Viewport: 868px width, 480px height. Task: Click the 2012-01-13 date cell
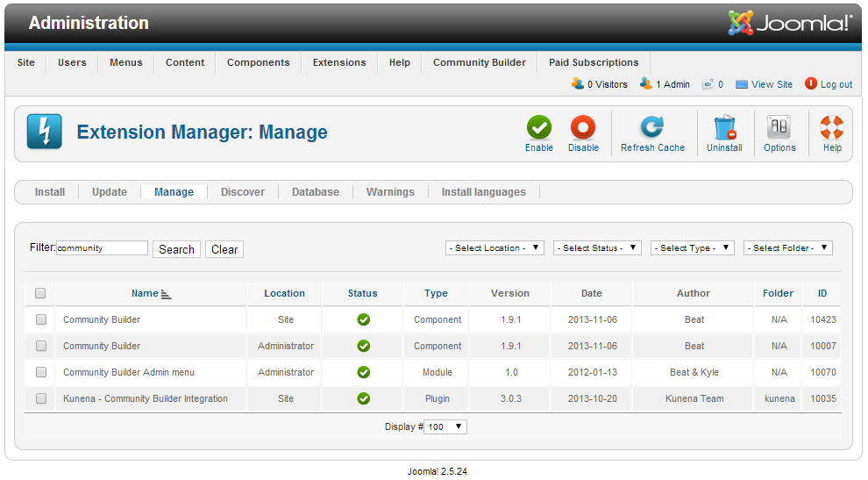click(x=593, y=372)
